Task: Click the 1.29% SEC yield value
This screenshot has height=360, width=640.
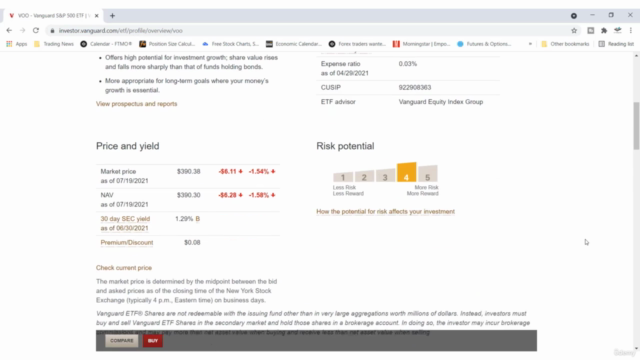Action: click(x=184, y=219)
